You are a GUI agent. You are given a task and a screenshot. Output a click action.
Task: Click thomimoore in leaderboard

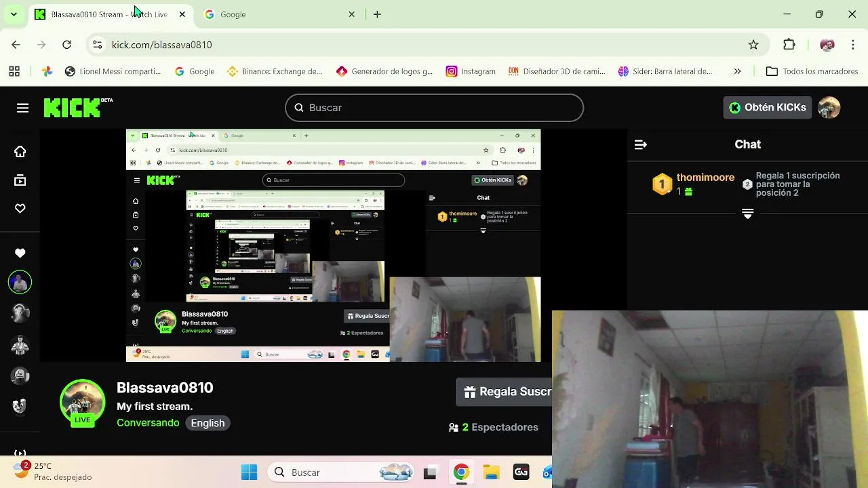point(705,178)
